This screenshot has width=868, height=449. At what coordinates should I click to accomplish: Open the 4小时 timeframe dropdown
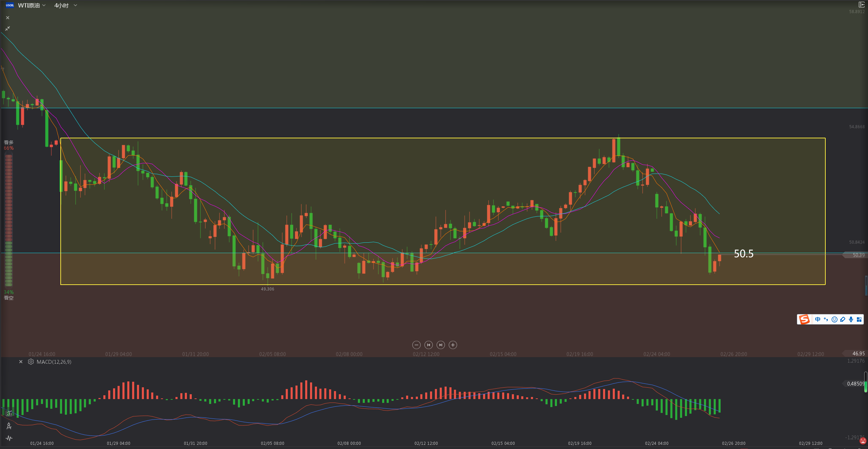pos(65,5)
